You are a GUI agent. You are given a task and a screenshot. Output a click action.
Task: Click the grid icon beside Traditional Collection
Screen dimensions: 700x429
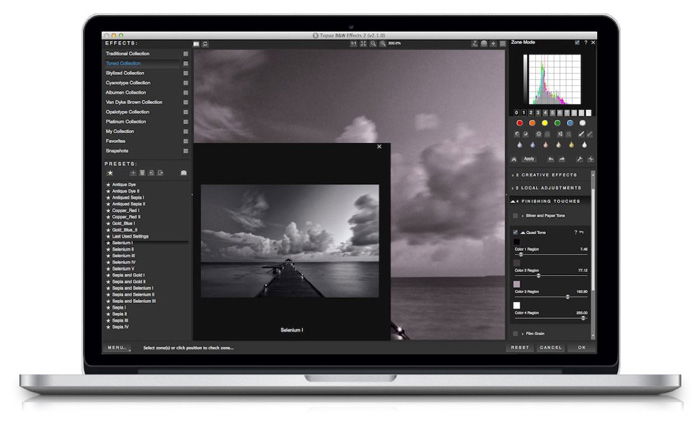click(x=186, y=53)
